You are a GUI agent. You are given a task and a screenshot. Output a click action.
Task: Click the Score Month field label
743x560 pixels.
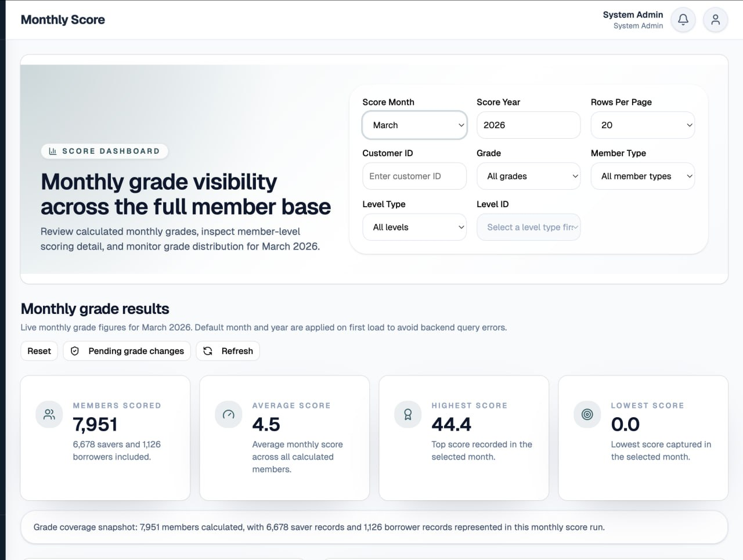388,102
